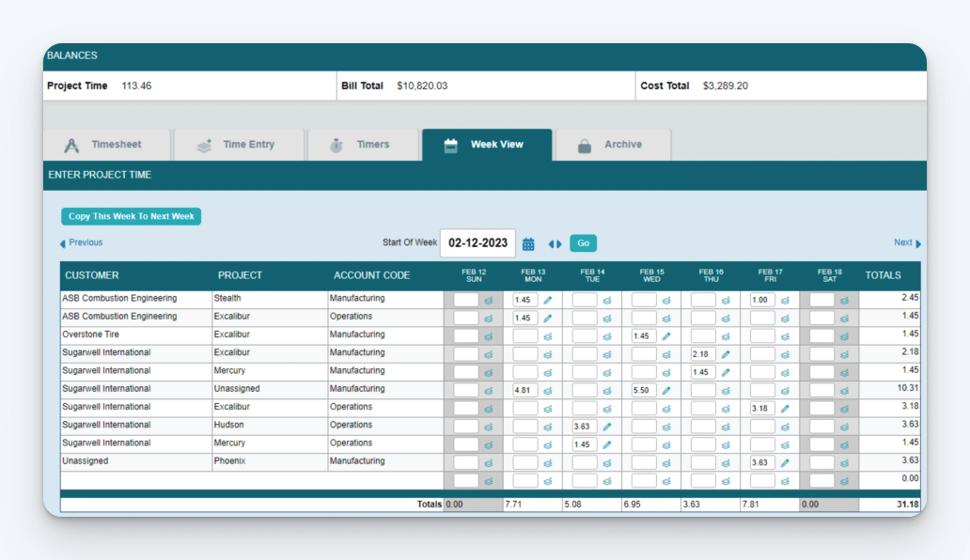Click the forward arrow next to date navigation
This screenshot has width=970, height=560.
click(x=558, y=242)
